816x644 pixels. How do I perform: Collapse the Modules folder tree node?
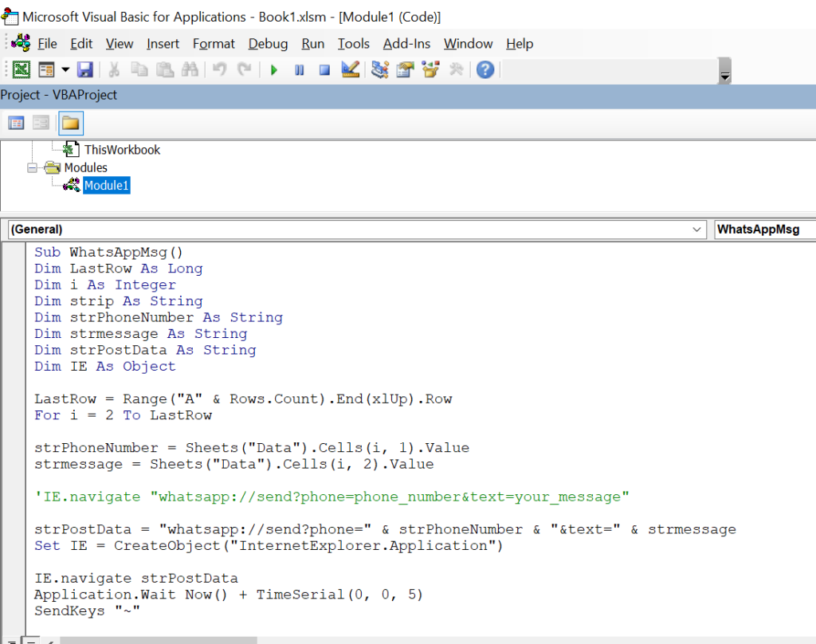coord(32,167)
